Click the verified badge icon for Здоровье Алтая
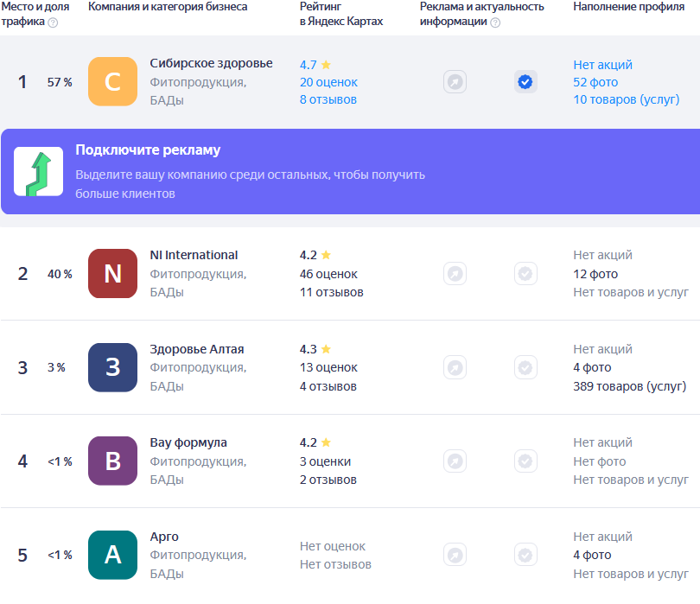The width and height of the screenshot is (700, 604). tap(525, 368)
